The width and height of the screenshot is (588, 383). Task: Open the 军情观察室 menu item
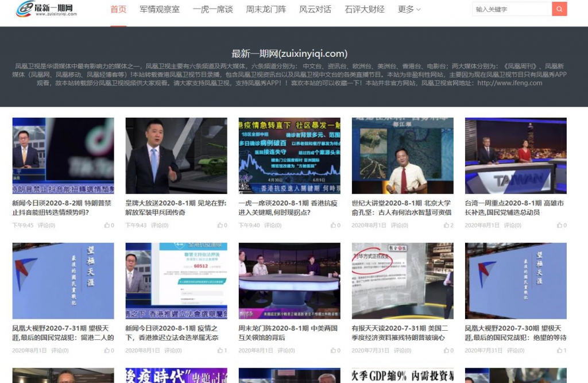pyautogui.click(x=160, y=9)
